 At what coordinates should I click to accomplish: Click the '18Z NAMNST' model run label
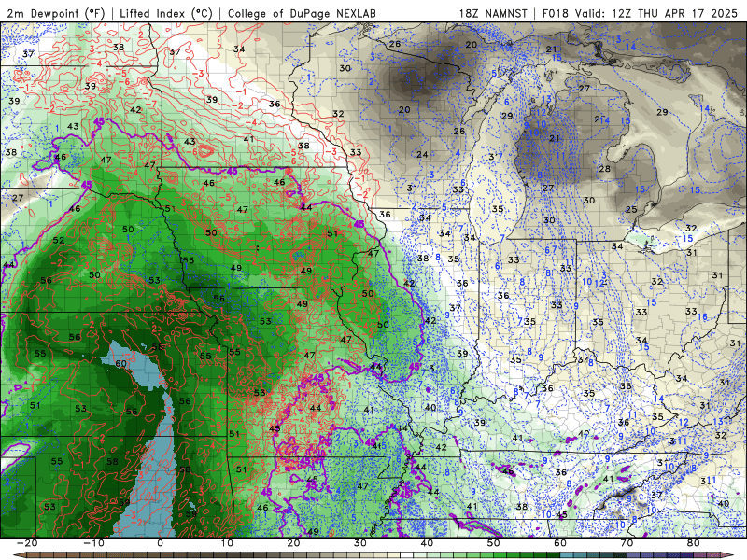(493, 13)
